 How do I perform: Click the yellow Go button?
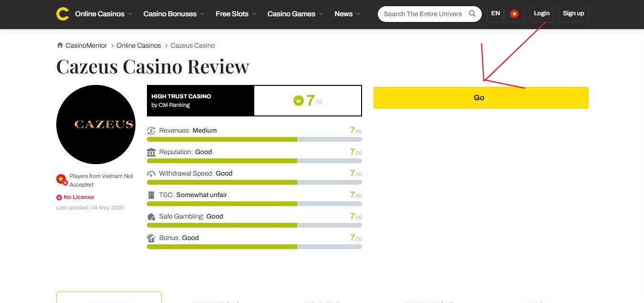tap(481, 98)
